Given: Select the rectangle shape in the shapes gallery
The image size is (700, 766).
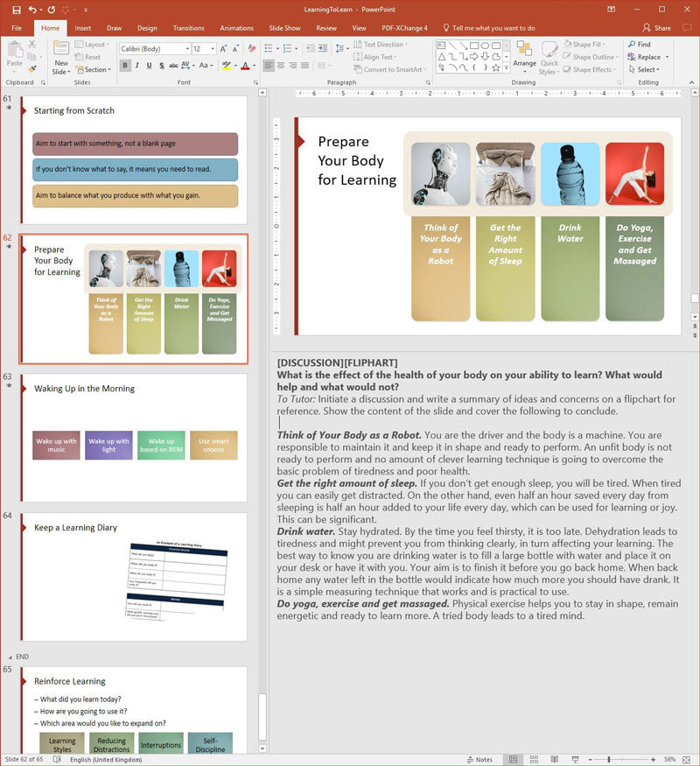Looking at the screenshot, I should click(473, 46).
